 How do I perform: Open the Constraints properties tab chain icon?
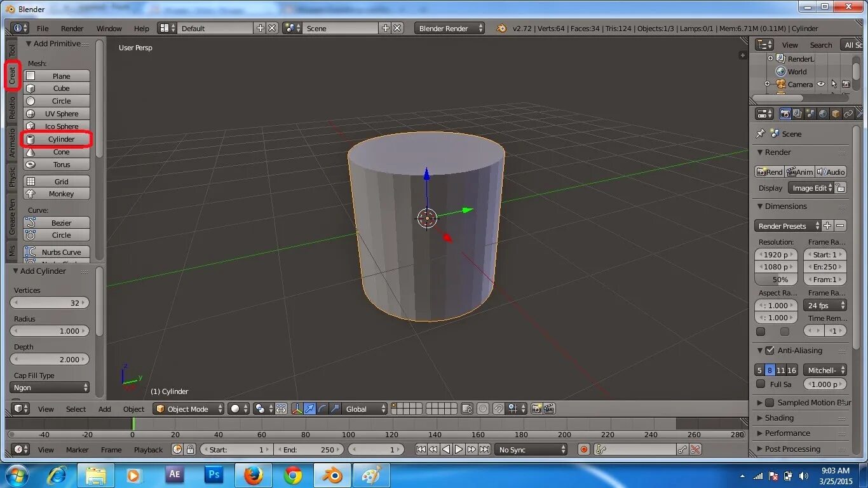[x=848, y=114]
